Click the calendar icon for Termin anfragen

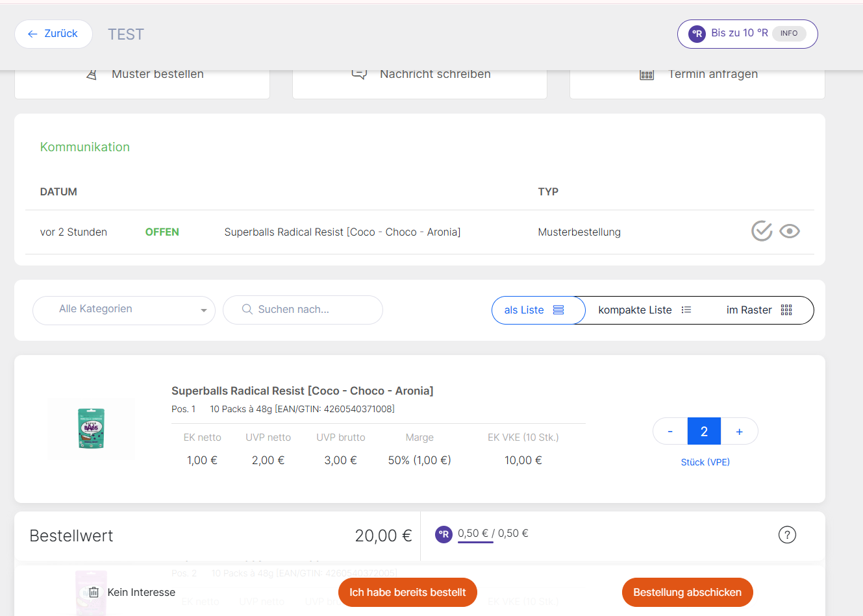point(646,75)
